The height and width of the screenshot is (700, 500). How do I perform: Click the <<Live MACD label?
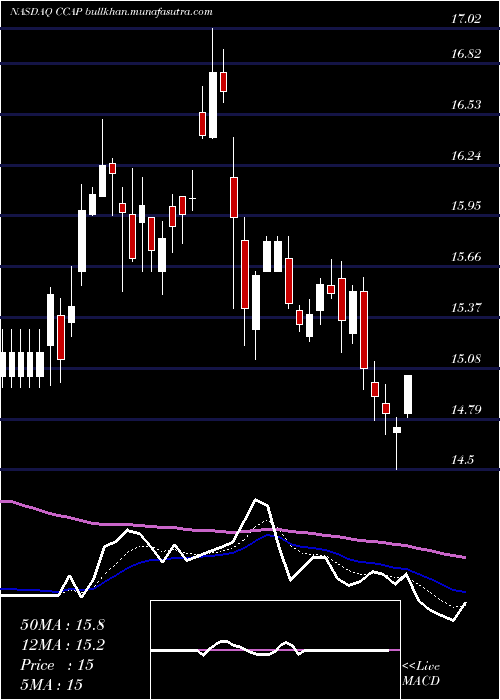tap(421, 674)
